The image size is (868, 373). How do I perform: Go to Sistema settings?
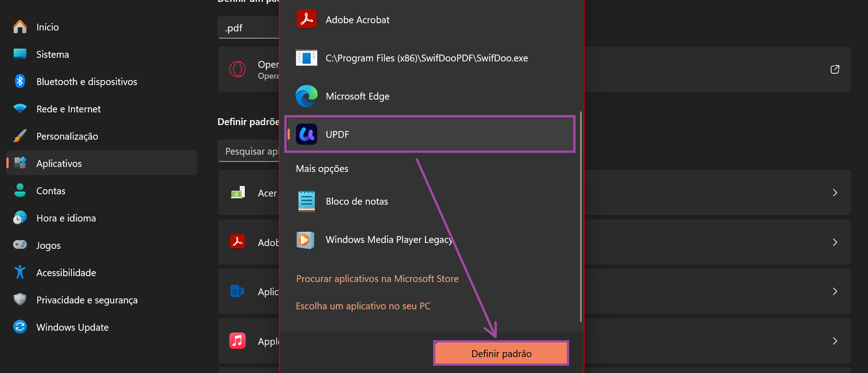tap(102, 54)
